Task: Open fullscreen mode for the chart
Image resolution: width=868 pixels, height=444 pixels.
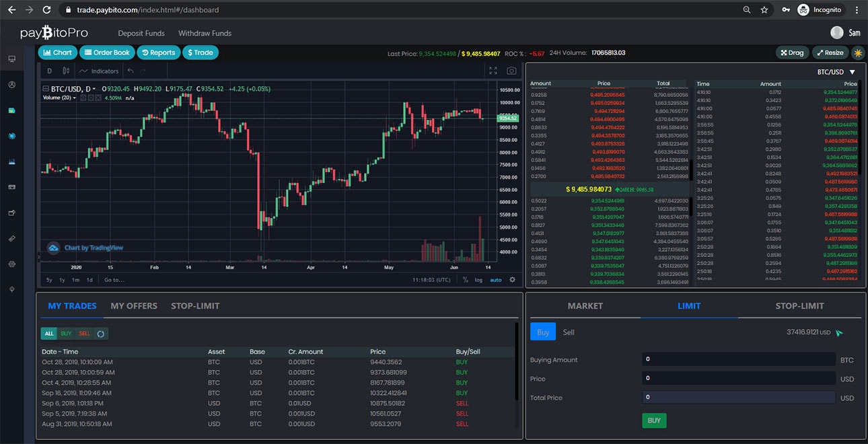Action: [493, 71]
